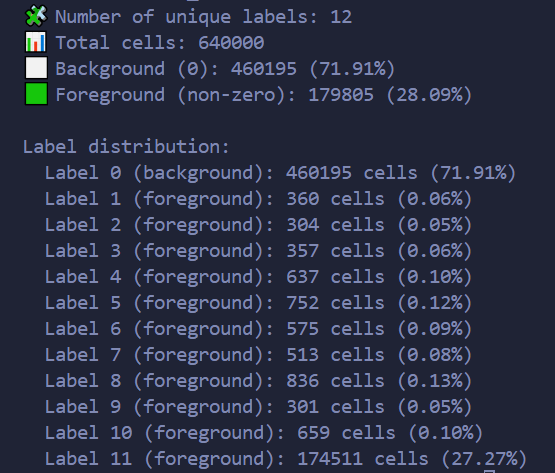Click the puzzle piece icon beside unique labels
This screenshot has width=555, height=473.
(36, 16)
